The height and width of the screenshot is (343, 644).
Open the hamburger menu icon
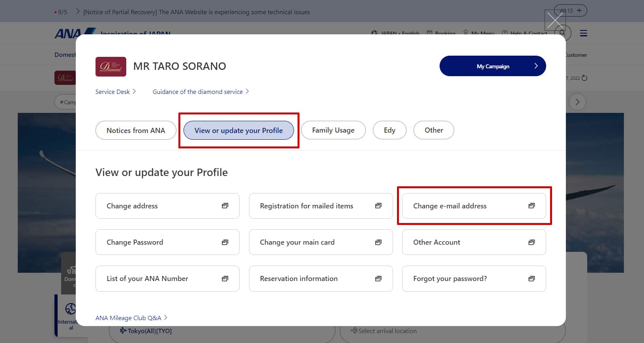pyautogui.click(x=583, y=33)
